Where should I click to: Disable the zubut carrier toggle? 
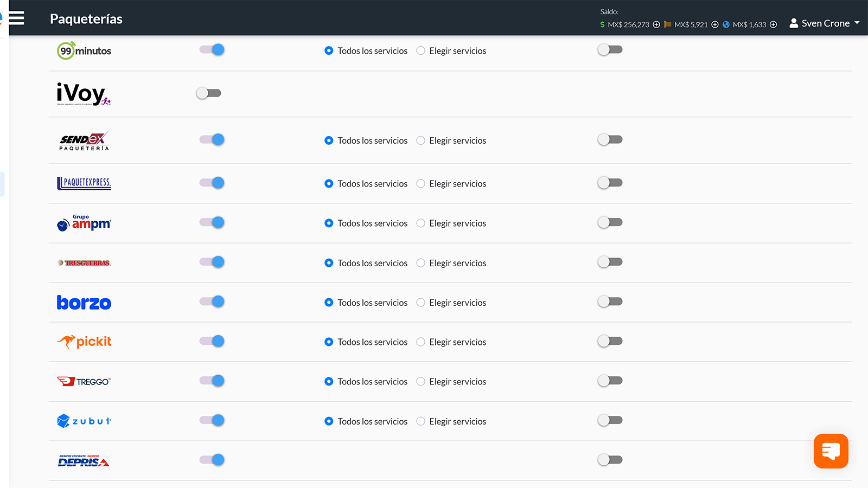(x=212, y=420)
